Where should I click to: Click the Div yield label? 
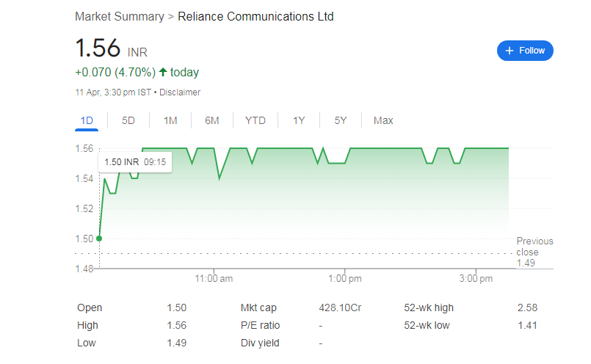tap(260, 343)
